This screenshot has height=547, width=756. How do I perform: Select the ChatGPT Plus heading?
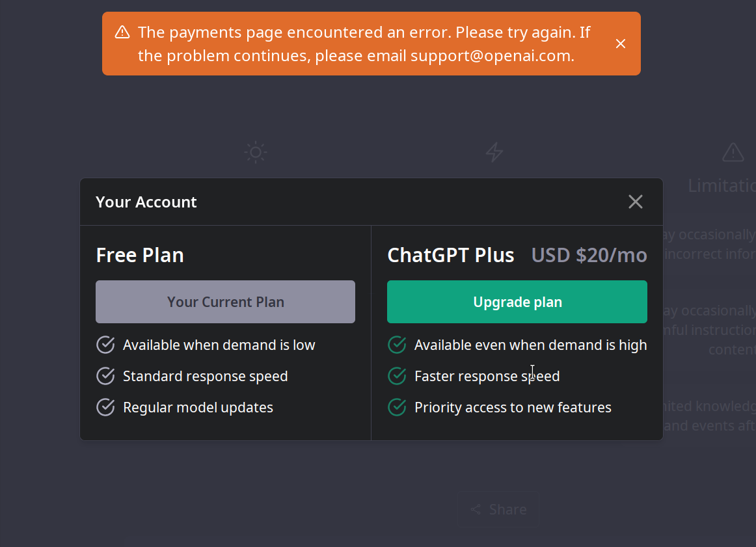pos(450,255)
